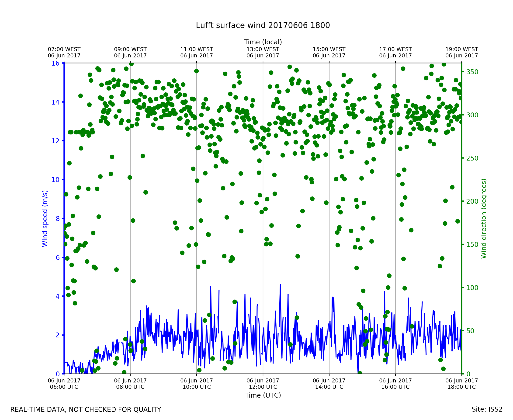Screen dimensions: 513x420
Task: Click the 'Wind speed (m/s)' axis label
Action: point(45,218)
